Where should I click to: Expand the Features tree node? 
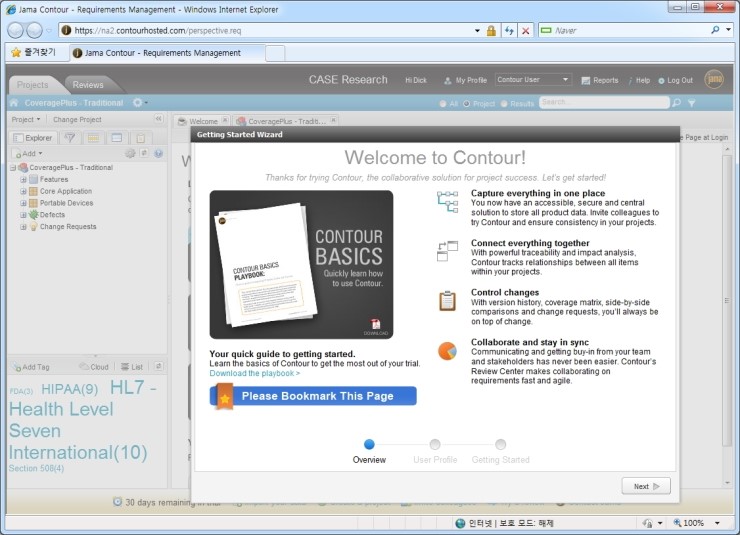click(x=23, y=179)
